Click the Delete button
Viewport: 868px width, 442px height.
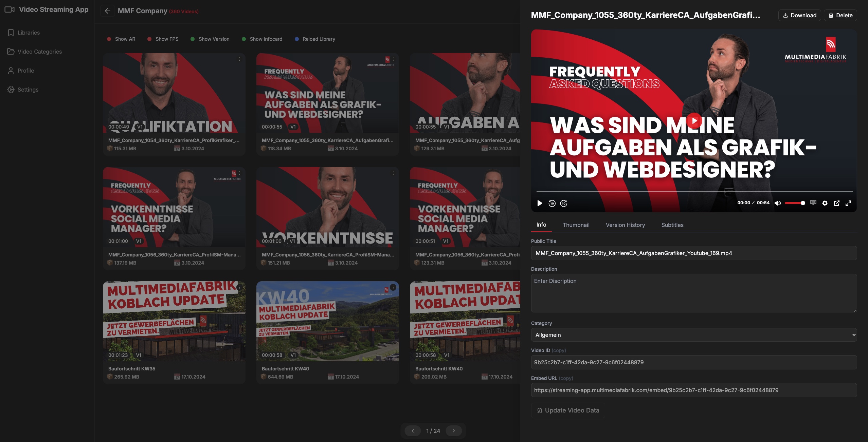point(840,15)
